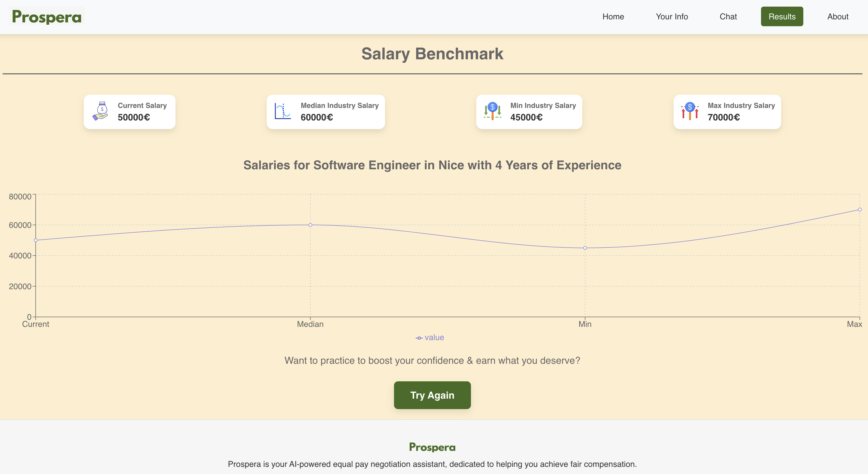Click the Prospera logo in footer

[432, 447]
